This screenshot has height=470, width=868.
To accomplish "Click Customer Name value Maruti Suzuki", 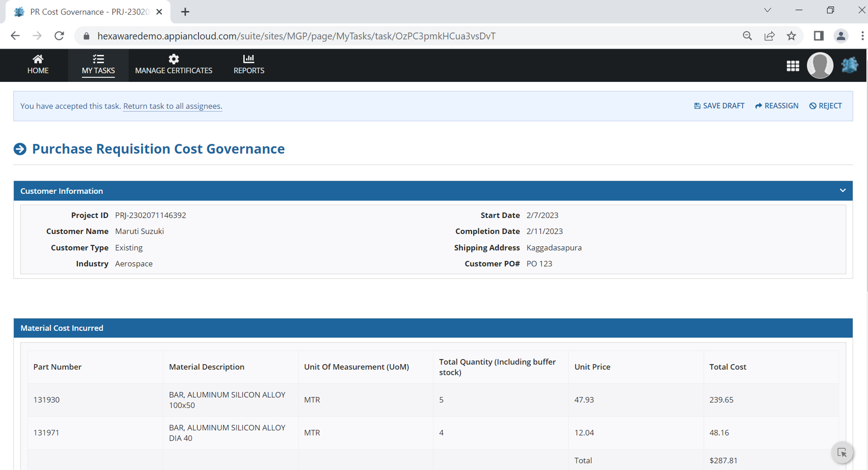I will 139,231.
